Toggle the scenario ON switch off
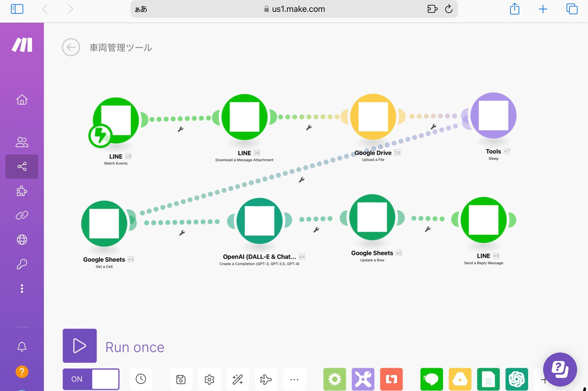Screen dimensions: 588x391 [91, 379]
